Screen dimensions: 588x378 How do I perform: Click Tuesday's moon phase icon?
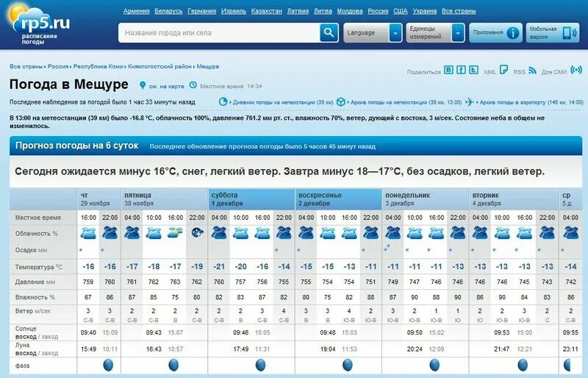[x=523, y=365]
